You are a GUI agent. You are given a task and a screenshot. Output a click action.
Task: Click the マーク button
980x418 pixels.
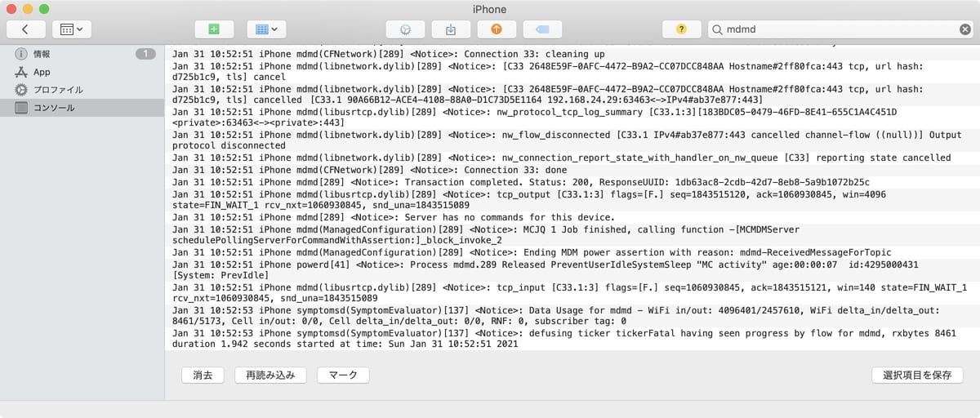343,375
